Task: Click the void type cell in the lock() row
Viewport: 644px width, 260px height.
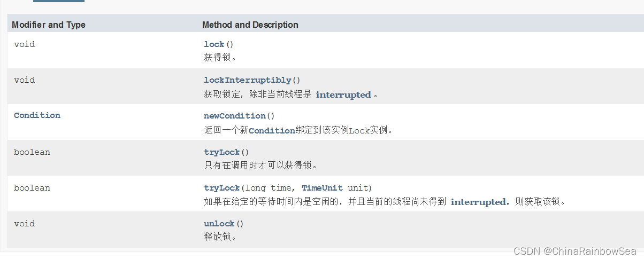Action: pyautogui.click(x=25, y=44)
